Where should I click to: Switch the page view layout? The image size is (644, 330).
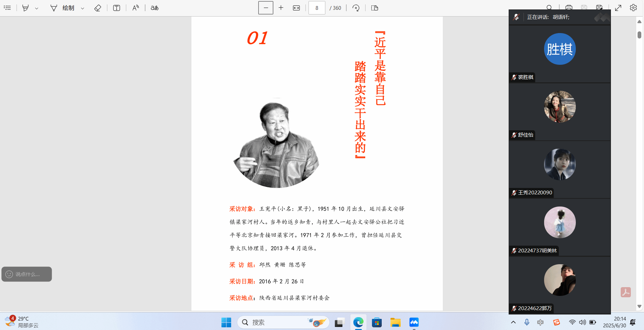(x=375, y=8)
